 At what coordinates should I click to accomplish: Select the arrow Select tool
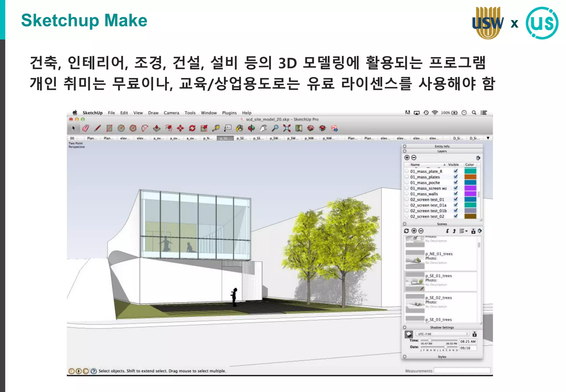[74, 128]
